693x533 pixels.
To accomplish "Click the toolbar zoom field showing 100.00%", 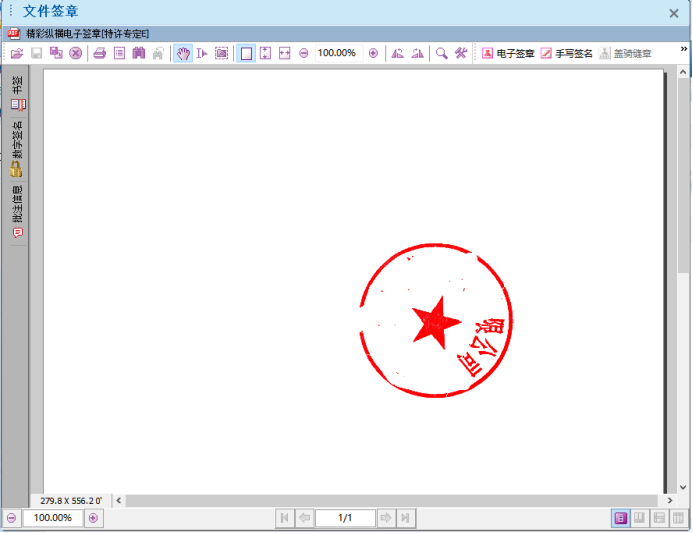I will (337, 53).
